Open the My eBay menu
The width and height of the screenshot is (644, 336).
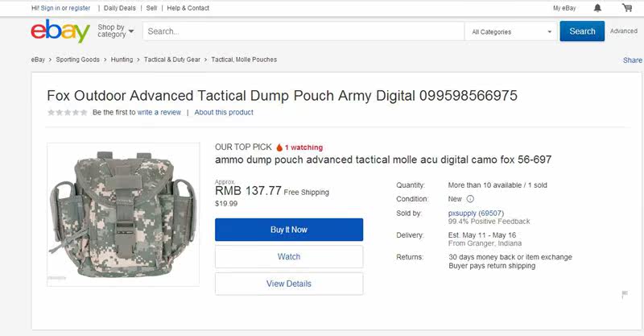564,8
